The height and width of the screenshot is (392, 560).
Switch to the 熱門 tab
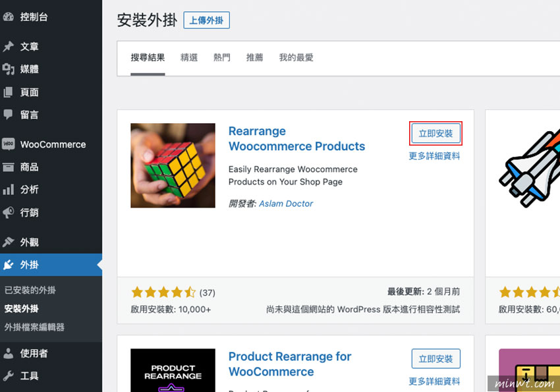[222, 57]
